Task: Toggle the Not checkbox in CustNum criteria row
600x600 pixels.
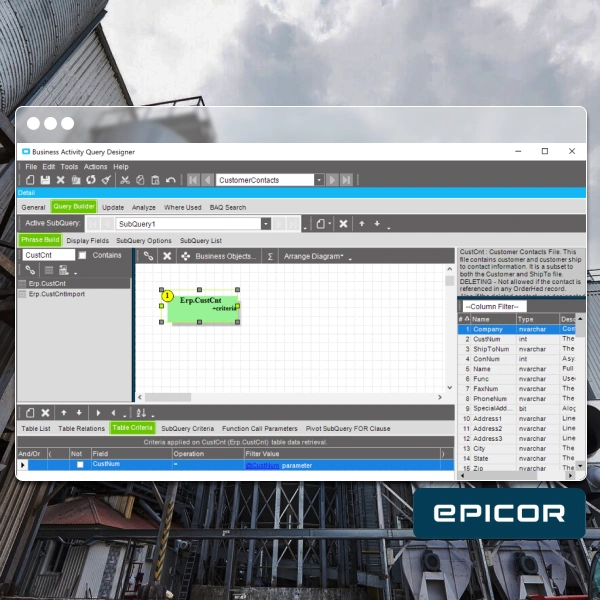Action: pyautogui.click(x=80, y=465)
